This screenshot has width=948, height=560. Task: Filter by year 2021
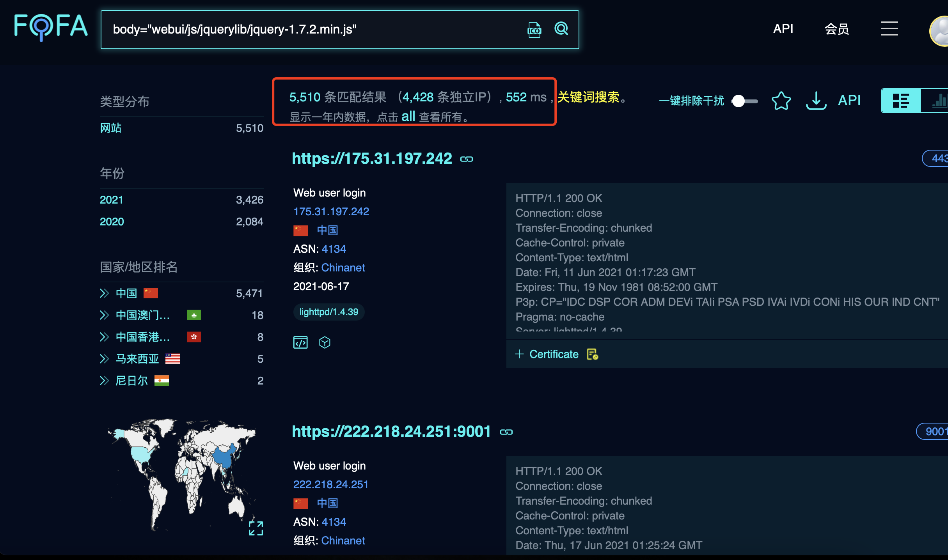tap(112, 200)
